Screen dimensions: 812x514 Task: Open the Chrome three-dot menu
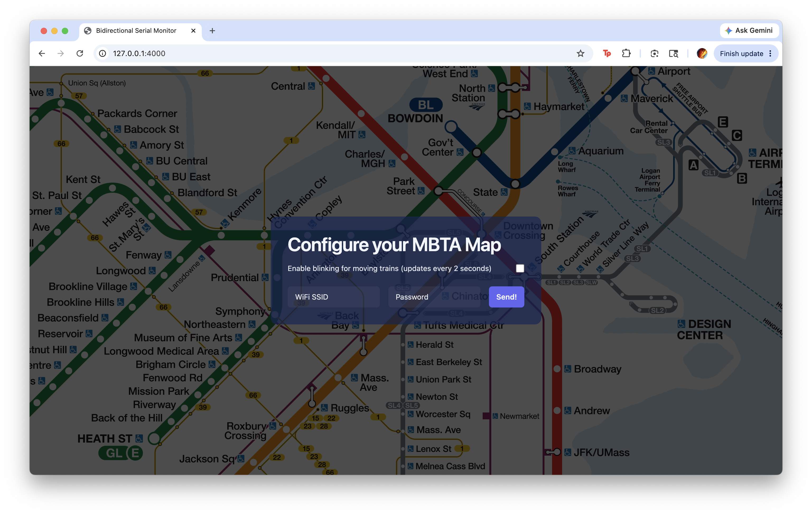tap(771, 53)
